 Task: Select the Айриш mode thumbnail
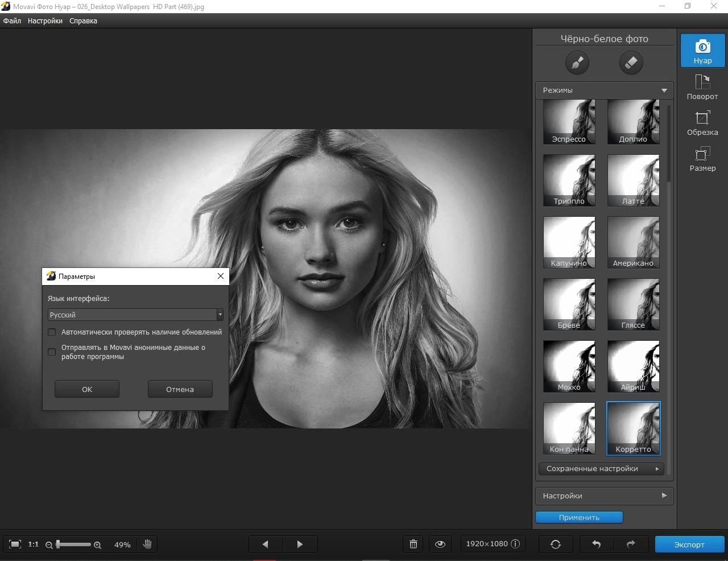tap(633, 366)
